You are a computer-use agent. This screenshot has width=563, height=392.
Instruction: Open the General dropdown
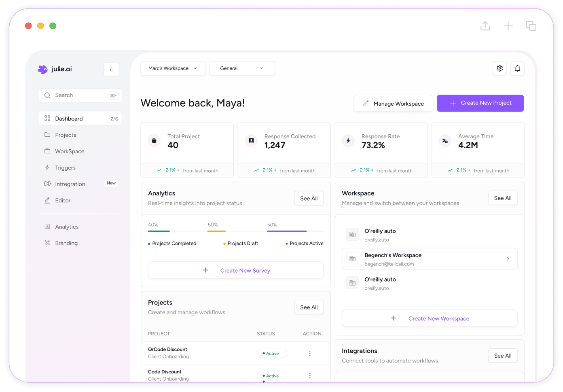pyautogui.click(x=242, y=68)
